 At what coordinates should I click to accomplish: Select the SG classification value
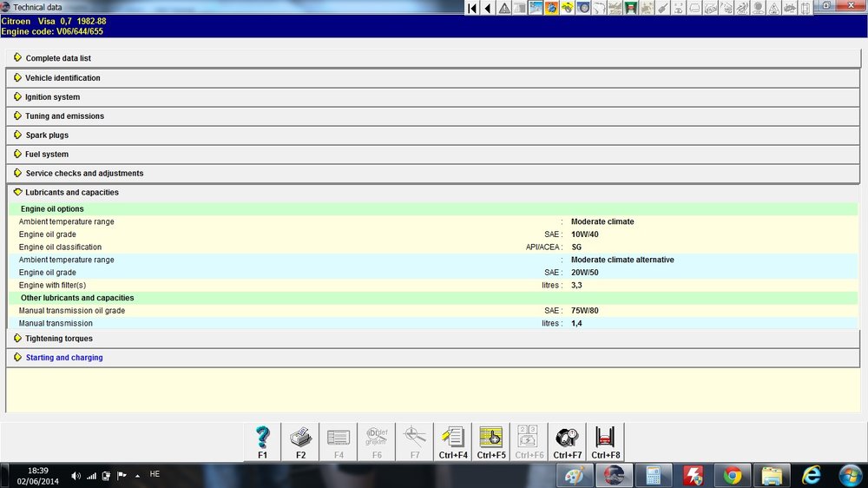click(x=576, y=247)
